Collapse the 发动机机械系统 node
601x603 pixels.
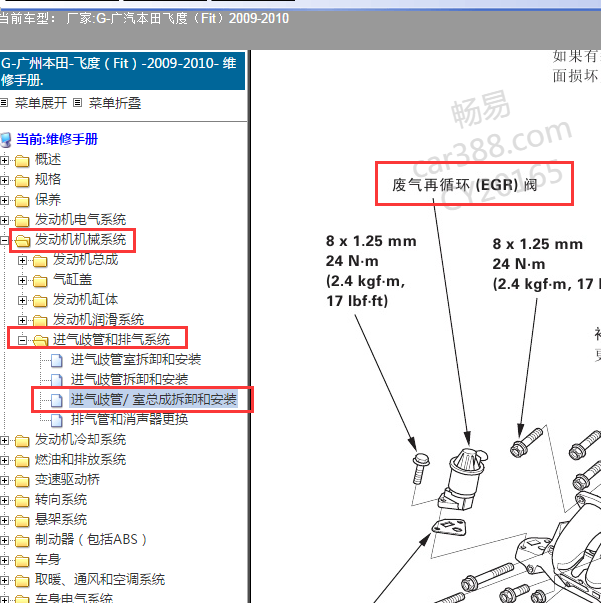(x=4, y=240)
